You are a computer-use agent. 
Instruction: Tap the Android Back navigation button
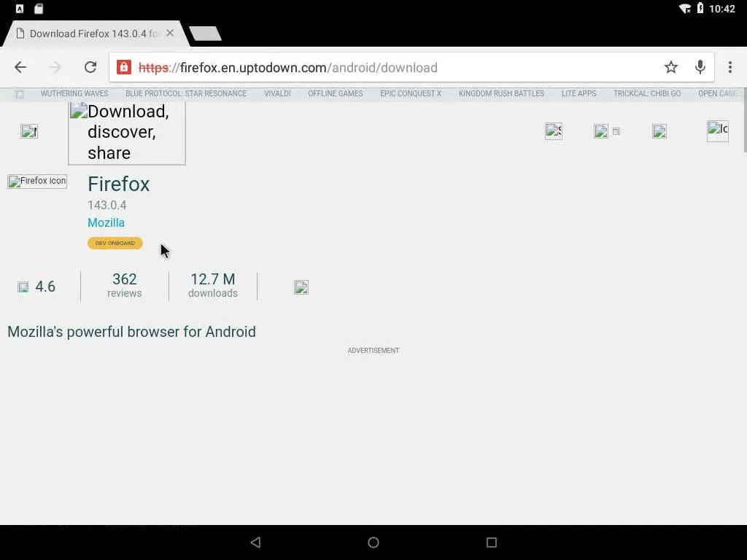pyautogui.click(x=255, y=542)
